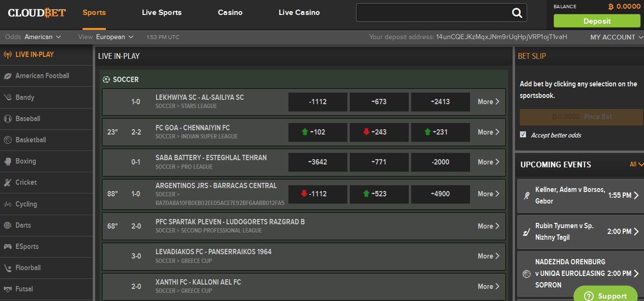Bet on Lekhwiya SC at -1112 odds
This screenshot has width=644, height=301.
[x=318, y=102]
